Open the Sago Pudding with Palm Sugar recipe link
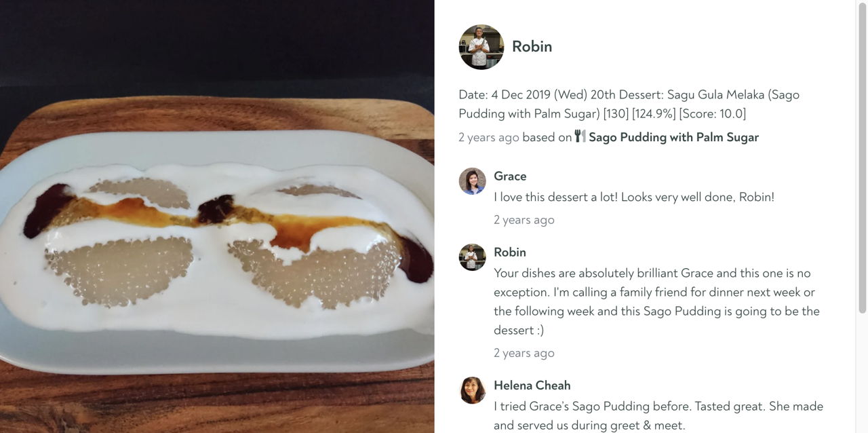Image resolution: width=868 pixels, height=433 pixels. [673, 137]
